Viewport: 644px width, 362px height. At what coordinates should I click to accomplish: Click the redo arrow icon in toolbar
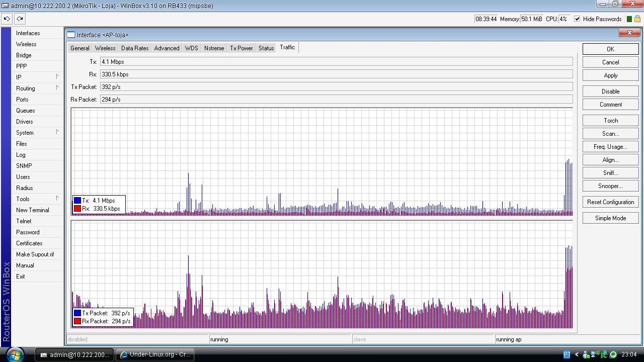point(20,19)
